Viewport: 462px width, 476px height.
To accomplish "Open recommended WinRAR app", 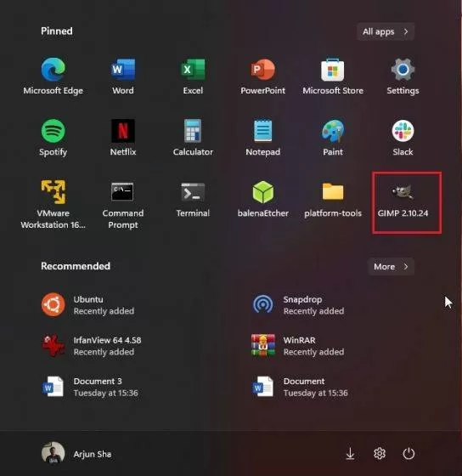I will point(298,346).
